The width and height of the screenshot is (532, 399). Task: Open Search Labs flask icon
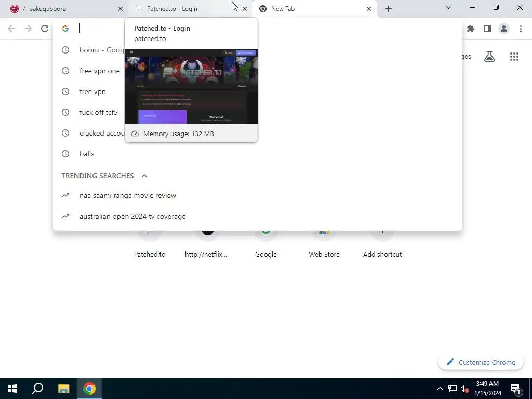pyautogui.click(x=489, y=57)
